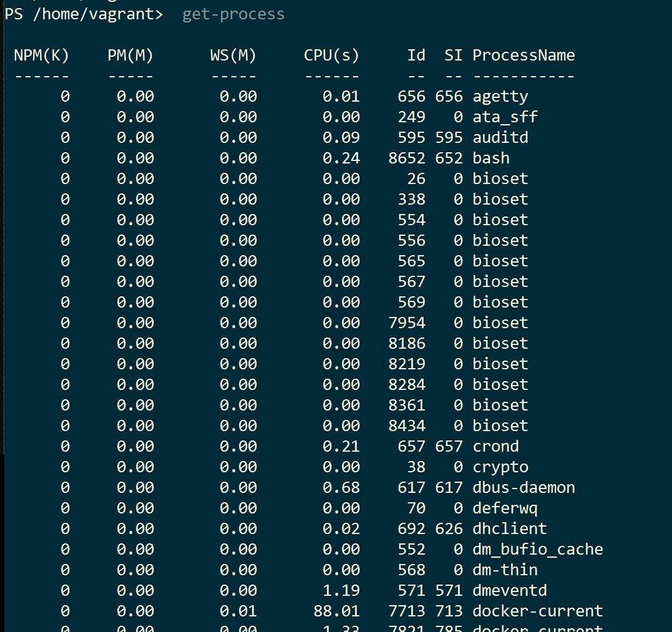The width and height of the screenshot is (672, 632).
Task: Click the crond process name
Action: tap(495, 447)
